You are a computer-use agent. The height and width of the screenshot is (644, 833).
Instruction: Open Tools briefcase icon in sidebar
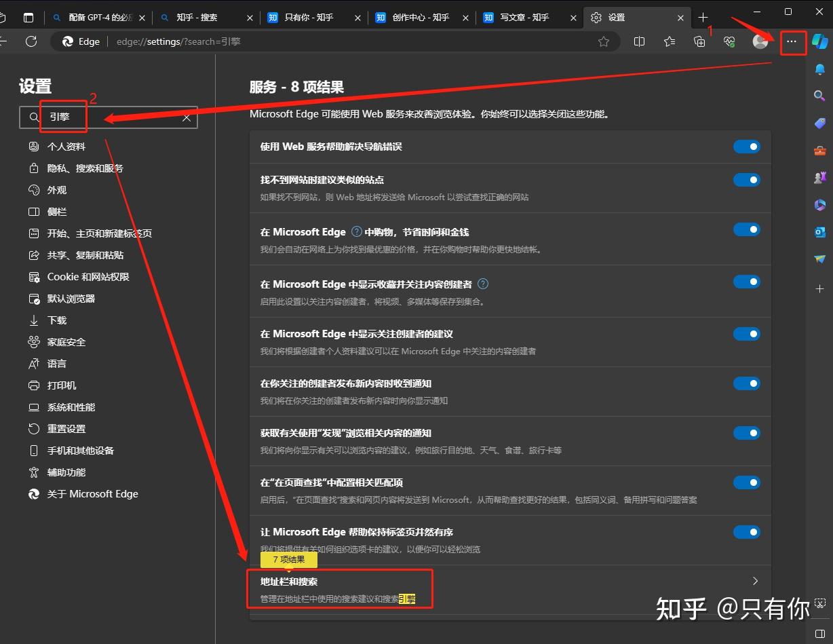click(x=820, y=151)
